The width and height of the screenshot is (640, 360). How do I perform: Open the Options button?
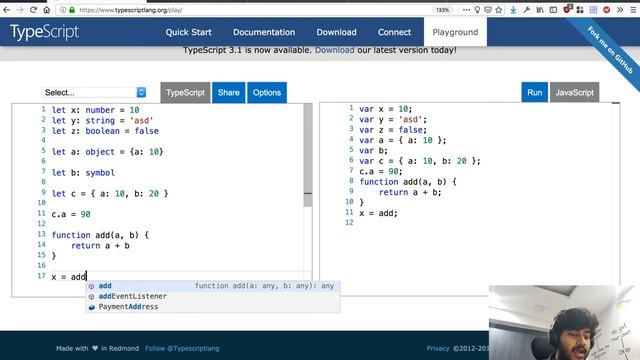[267, 93]
